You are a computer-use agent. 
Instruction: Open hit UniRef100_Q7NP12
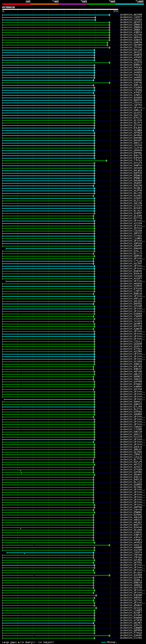click(x=131, y=95)
